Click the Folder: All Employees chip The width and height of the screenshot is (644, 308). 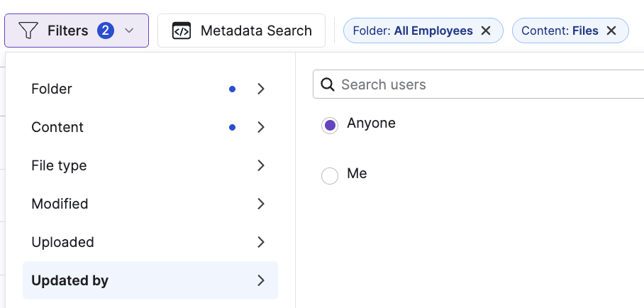click(413, 31)
